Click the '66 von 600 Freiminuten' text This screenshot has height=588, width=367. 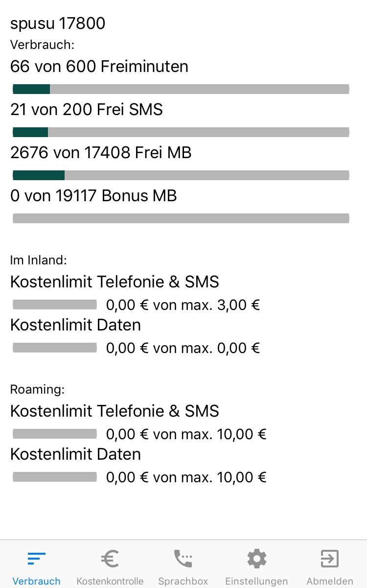click(x=99, y=67)
